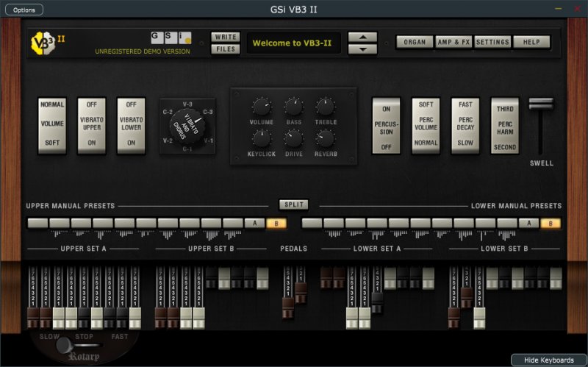
Task: Turn the Volume knob
Action: click(x=262, y=107)
